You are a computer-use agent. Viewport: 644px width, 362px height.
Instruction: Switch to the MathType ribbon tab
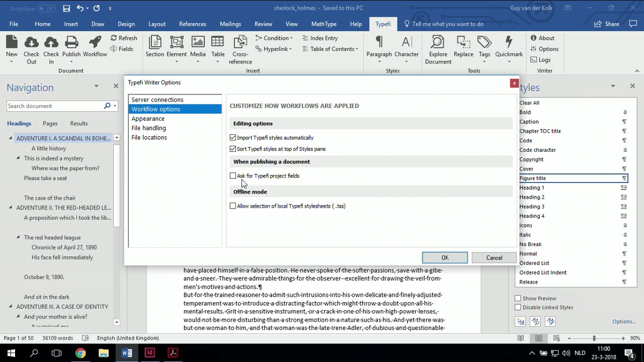point(324,24)
